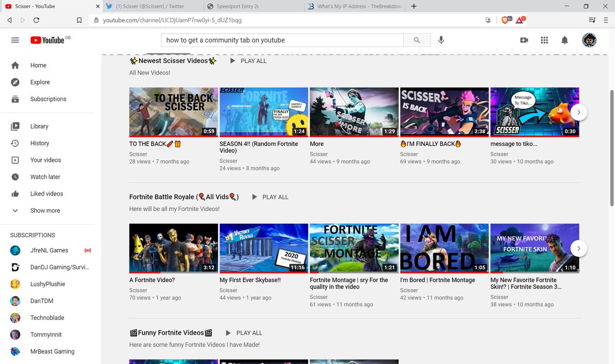615x364 pixels.
Task: Open the YouTube home logo
Action: click(46, 40)
